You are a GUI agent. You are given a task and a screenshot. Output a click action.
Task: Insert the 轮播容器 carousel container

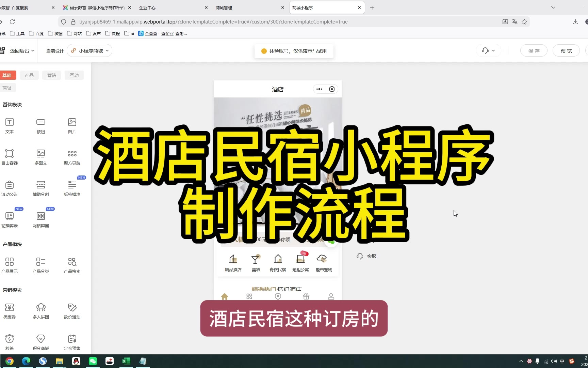[10, 220]
